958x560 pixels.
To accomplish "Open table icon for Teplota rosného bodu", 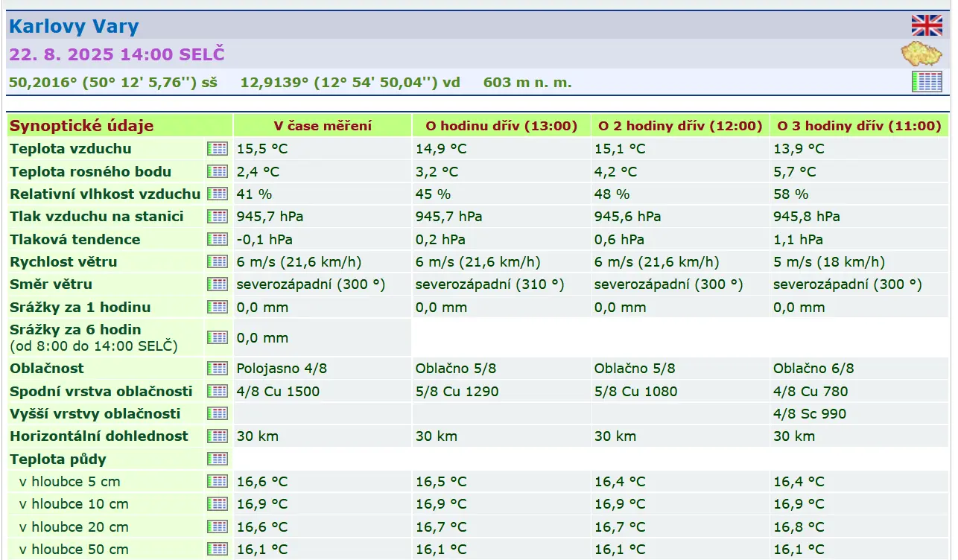I will (217, 171).
